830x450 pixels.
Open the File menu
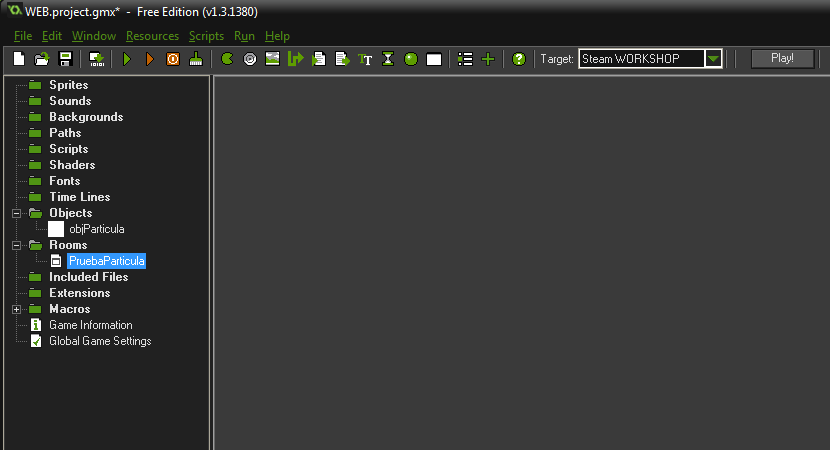click(x=23, y=36)
